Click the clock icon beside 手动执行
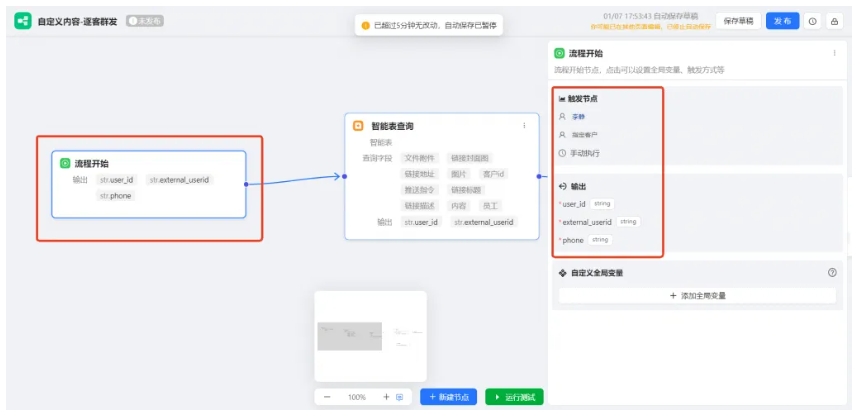Image resolution: width=861 pixels, height=416 pixels. [562, 153]
